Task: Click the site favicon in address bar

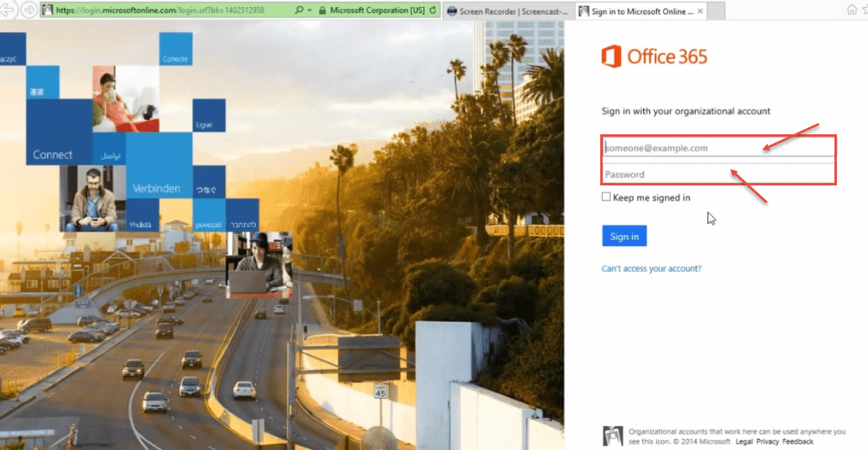Action: pos(48,10)
